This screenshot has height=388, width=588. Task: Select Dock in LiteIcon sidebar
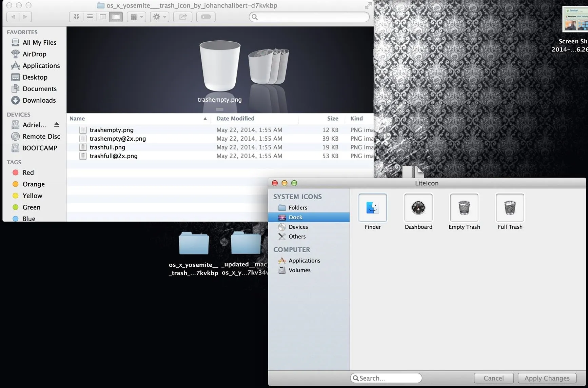(x=309, y=217)
